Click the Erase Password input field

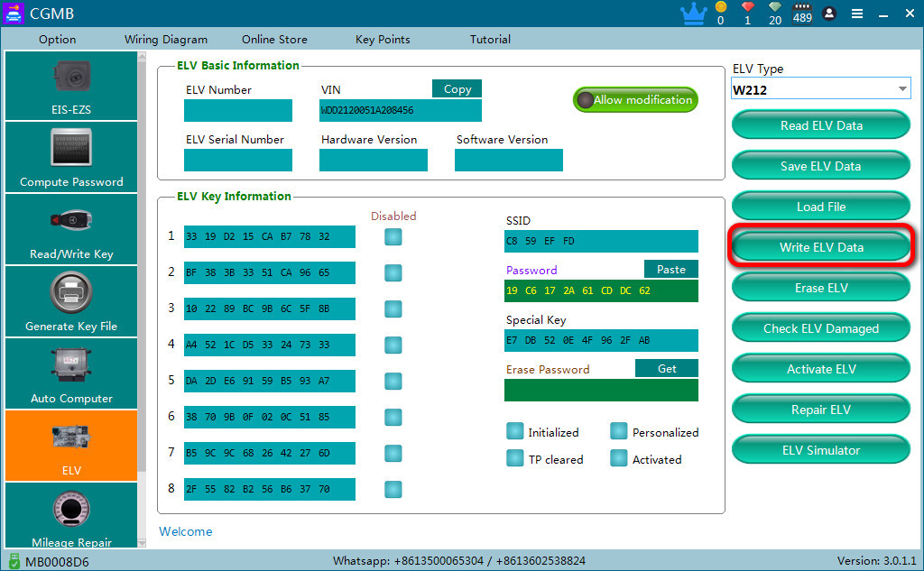[x=601, y=390]
